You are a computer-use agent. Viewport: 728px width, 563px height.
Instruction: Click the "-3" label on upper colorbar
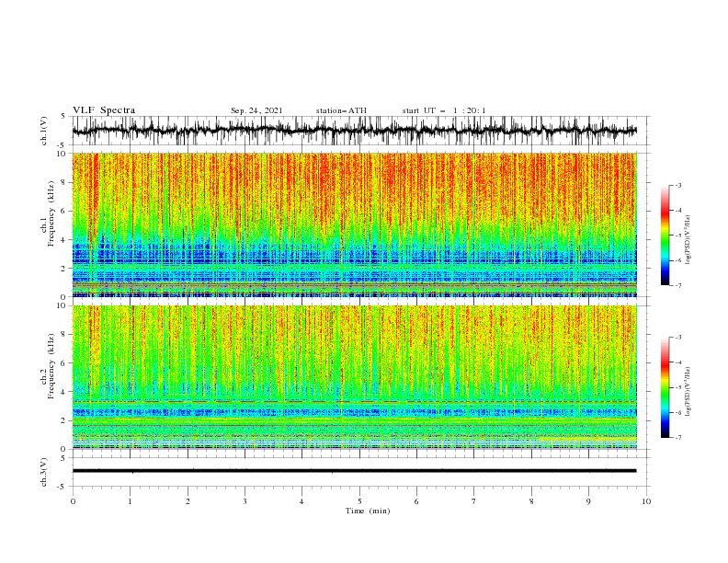677,185
